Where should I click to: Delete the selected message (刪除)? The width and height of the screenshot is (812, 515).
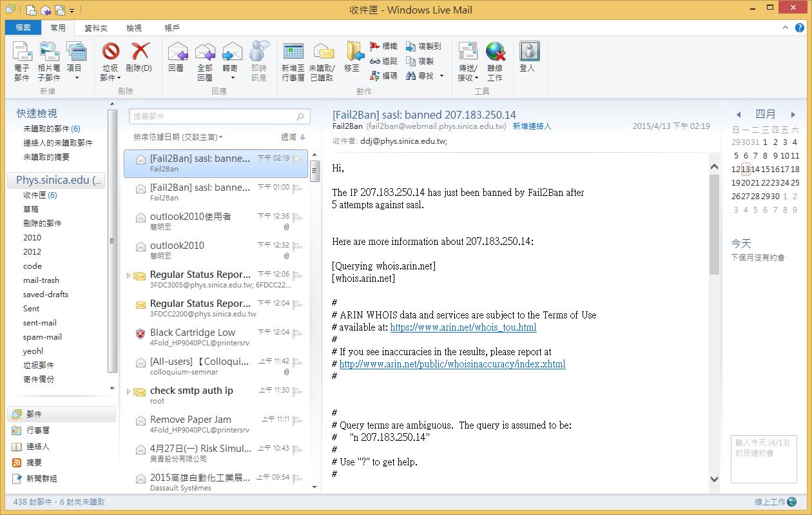139,57
